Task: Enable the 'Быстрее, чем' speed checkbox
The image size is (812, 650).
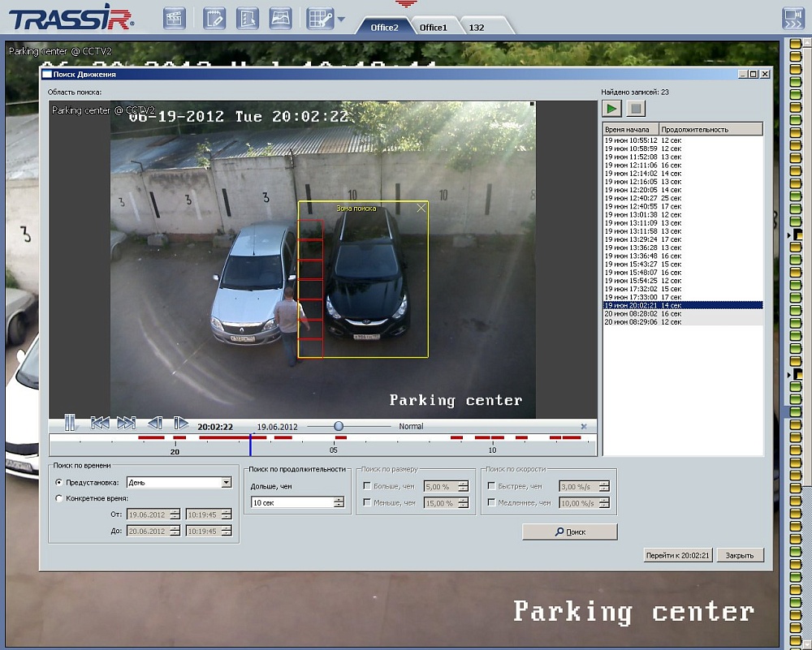Action: click(491, 486)
